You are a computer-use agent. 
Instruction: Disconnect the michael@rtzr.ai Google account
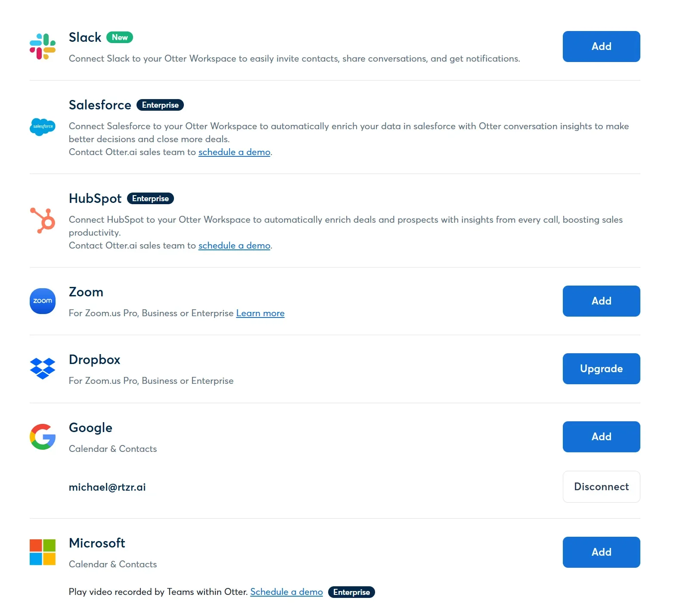(x=601, y=487)
